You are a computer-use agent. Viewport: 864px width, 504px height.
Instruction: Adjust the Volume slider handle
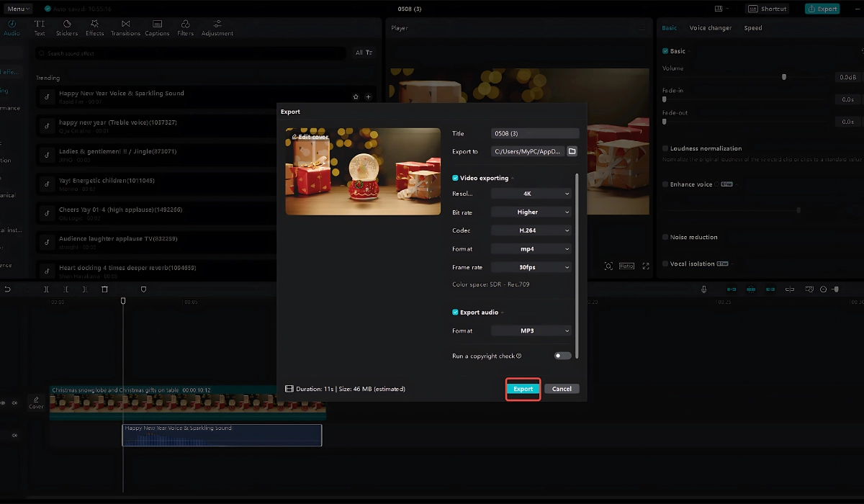[784, 77]
